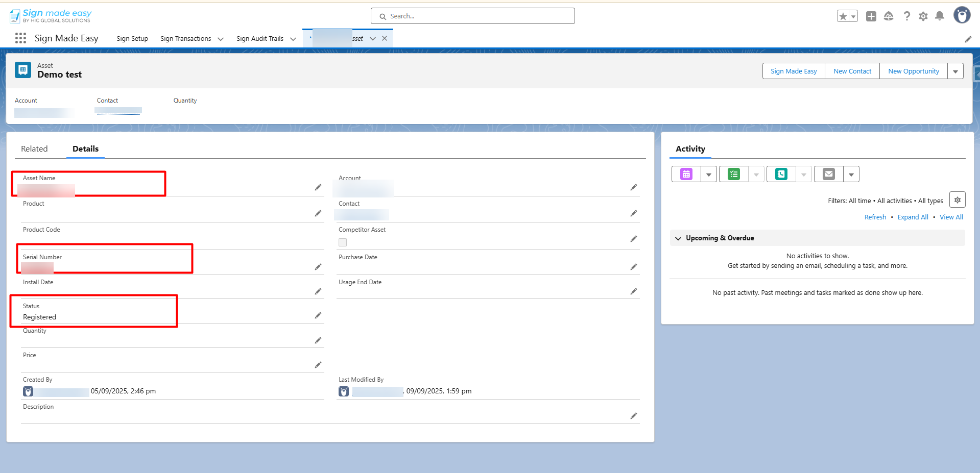Open the Sign Setup tab
The height and width of the screenshot is (473, 980).
(132, 39)
